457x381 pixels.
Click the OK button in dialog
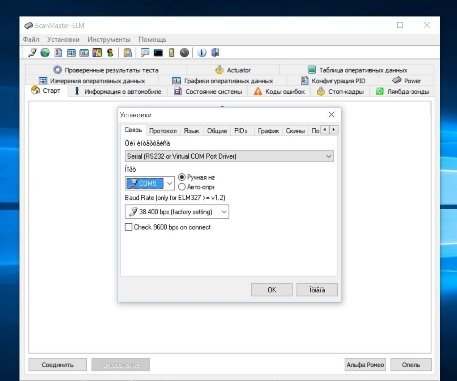click(272, 290)
